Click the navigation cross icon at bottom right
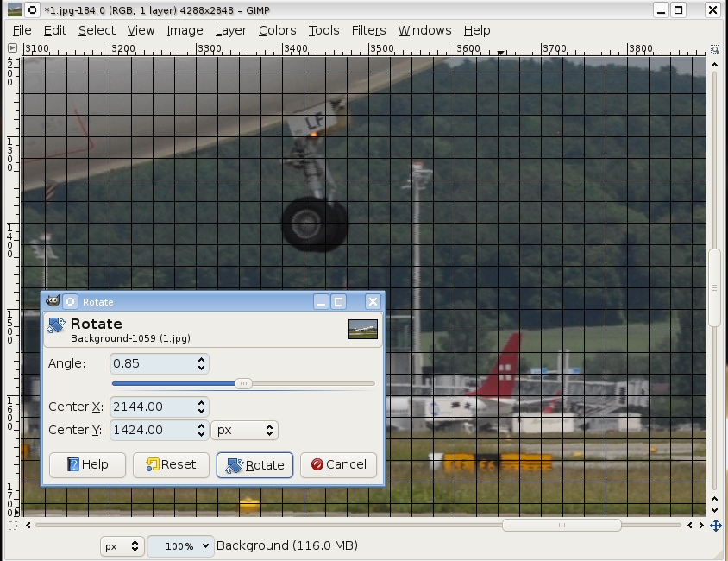The height and width of the screenshot is (561, 728). click(715, 525)
